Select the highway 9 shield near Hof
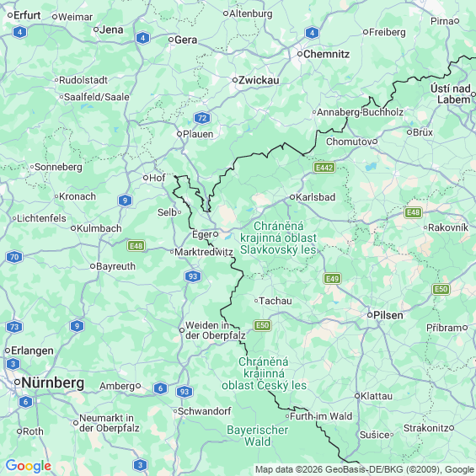 tap(125, 201)
